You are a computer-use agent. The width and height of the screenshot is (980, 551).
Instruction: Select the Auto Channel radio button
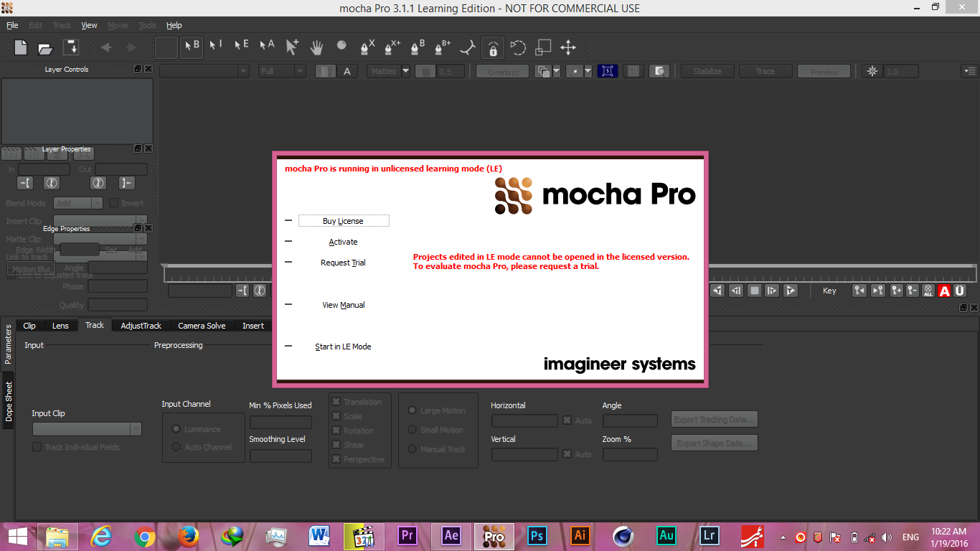pyautogui.click(x=176, y=447)
